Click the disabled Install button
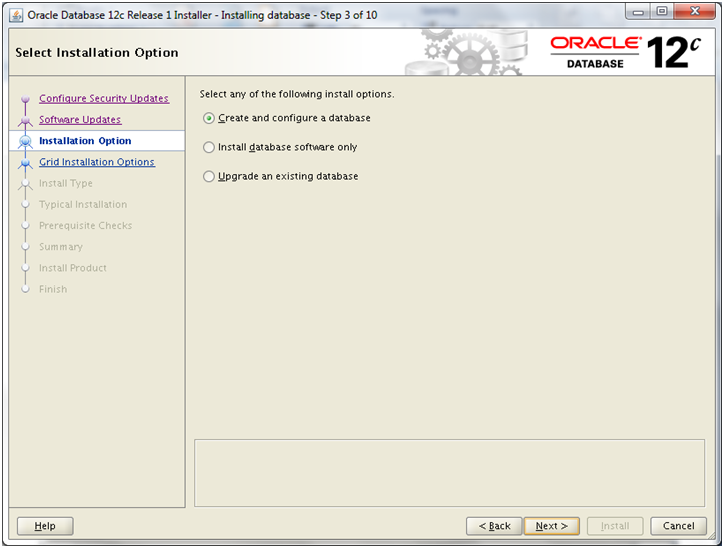The height and width of the screenshot is (548, 724). (615, 526)
